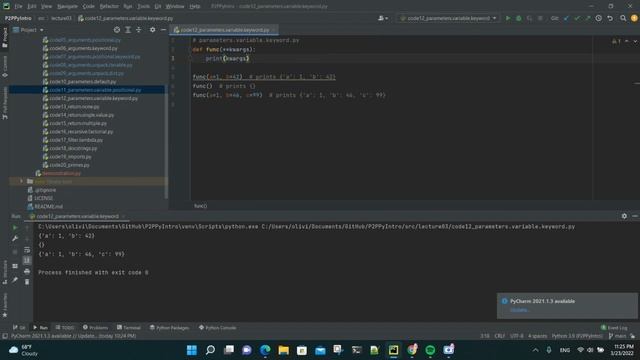
Task: Open the Code menu
Action: point(88,6)
